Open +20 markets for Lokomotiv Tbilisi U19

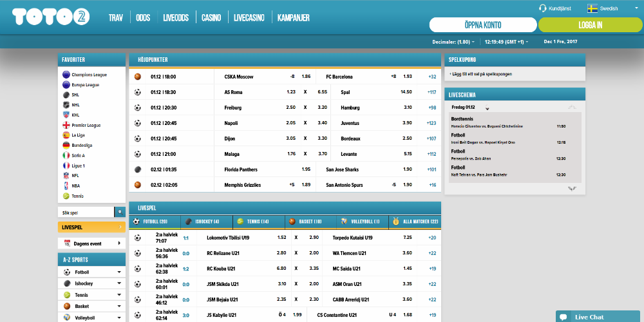pyautogui.click(x=432, y=238)
